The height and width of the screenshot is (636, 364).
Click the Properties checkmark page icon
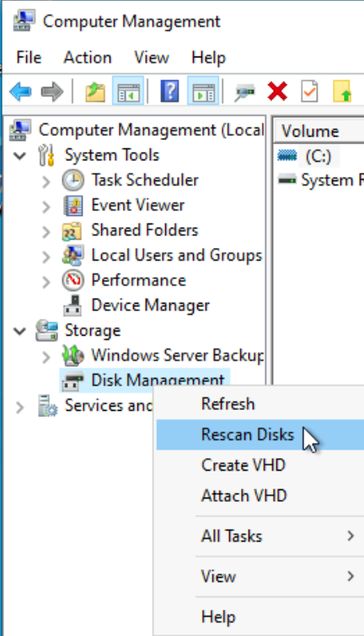coord(309,91)
